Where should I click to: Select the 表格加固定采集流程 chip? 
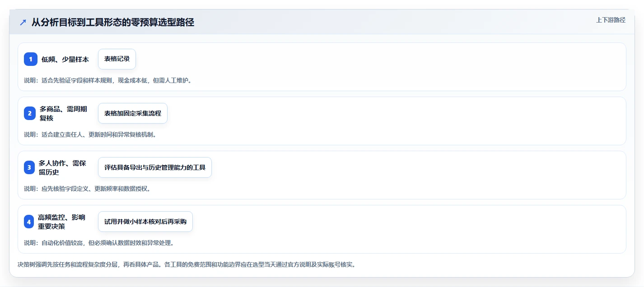pyautogui.click(x=133, y=113)
